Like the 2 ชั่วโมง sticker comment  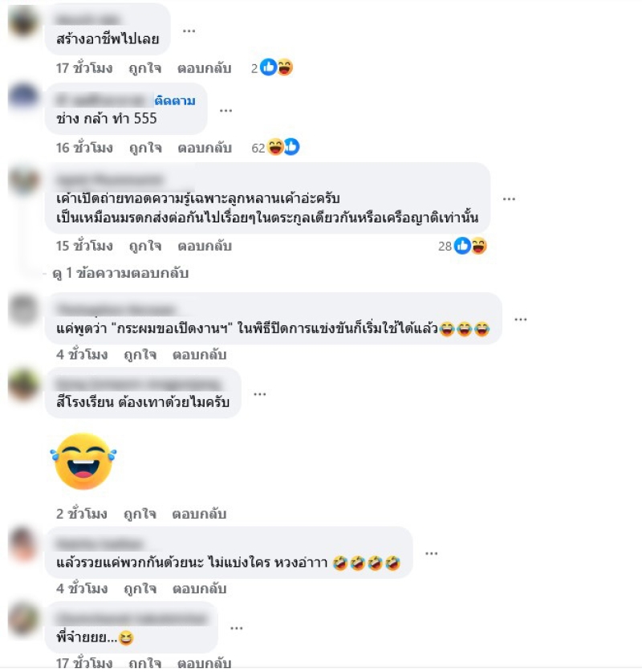[140, 514]
